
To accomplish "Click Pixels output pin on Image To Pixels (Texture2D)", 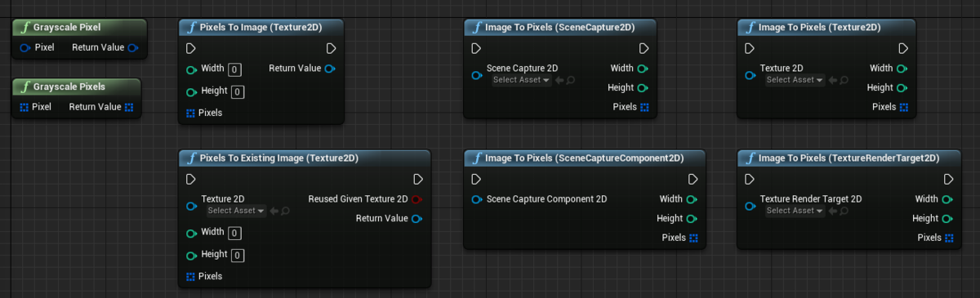I will (x=904, y=107).
